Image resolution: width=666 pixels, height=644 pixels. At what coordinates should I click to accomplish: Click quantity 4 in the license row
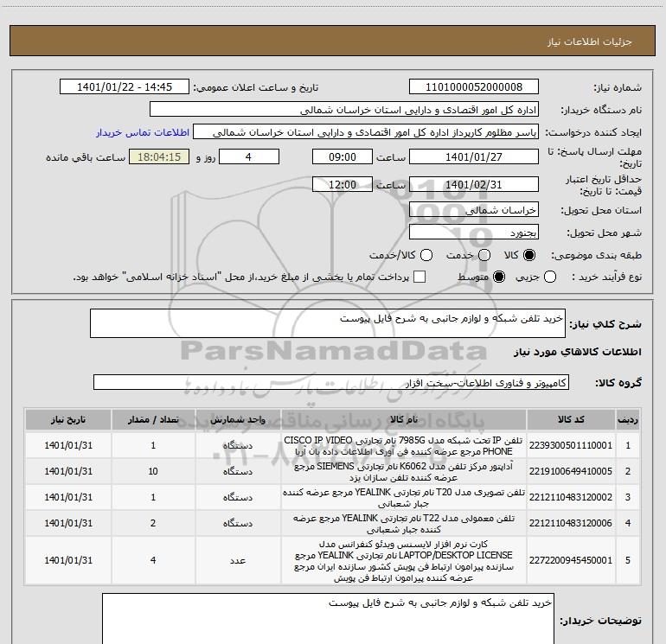click(153, 560)
